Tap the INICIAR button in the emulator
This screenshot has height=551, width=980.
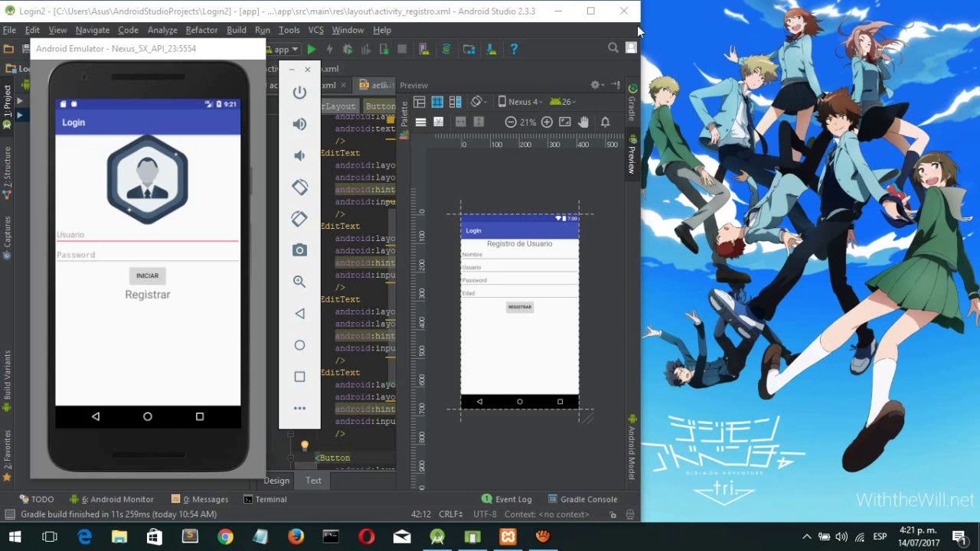click(147, 275)
